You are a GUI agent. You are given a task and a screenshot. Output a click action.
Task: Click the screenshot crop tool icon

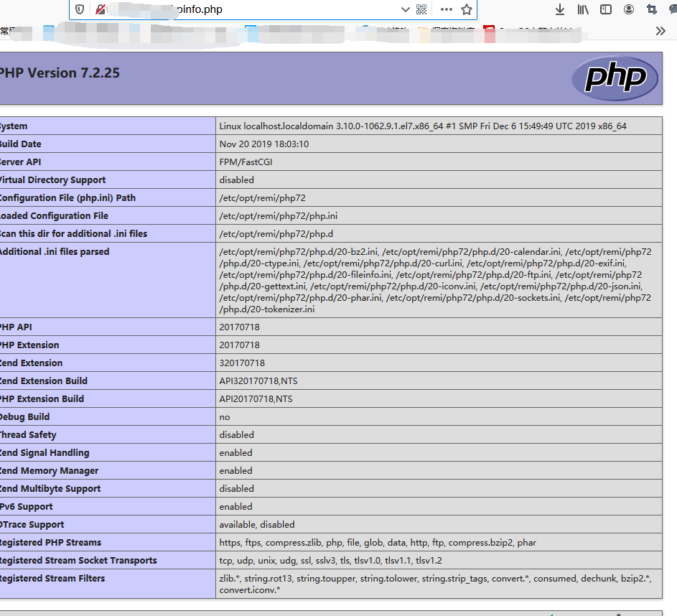(x=652, y=9)
